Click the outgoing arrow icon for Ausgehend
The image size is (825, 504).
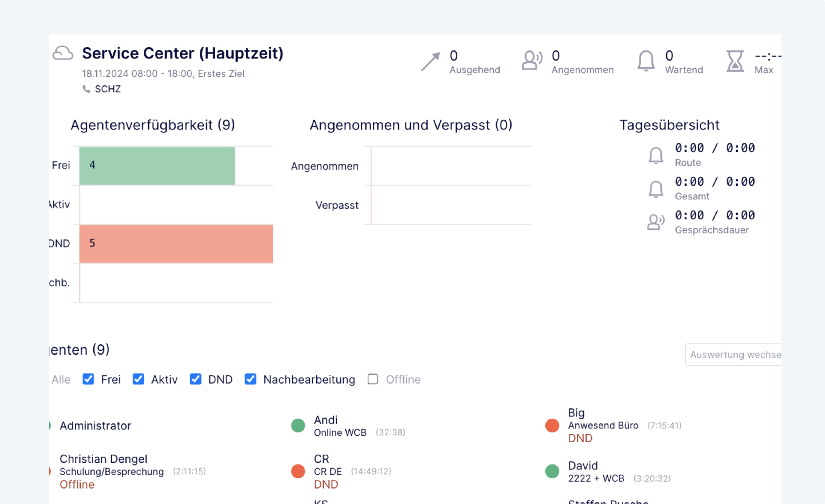[430, 62]
